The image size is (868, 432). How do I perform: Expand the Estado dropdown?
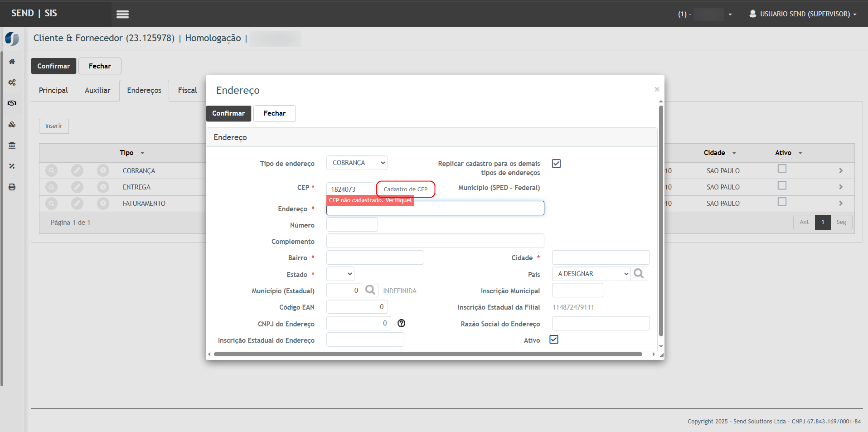click(x=340, y=274)
